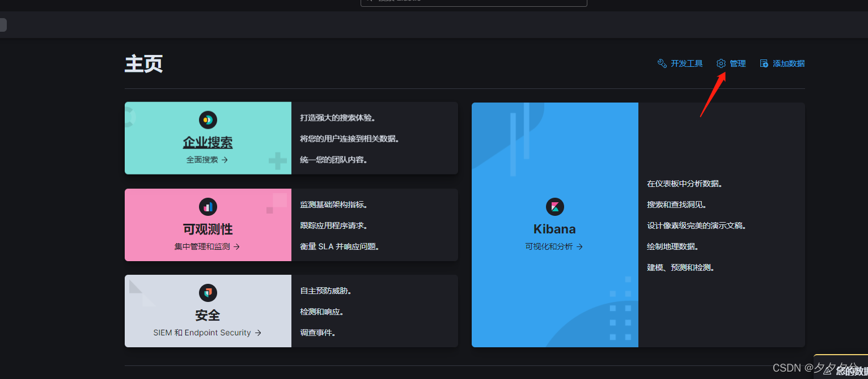The width and height of the screenshot is (868, 379).
Task: Click the text 设计像素级完美的演示文稿。
Action: [x=697, y=225]
